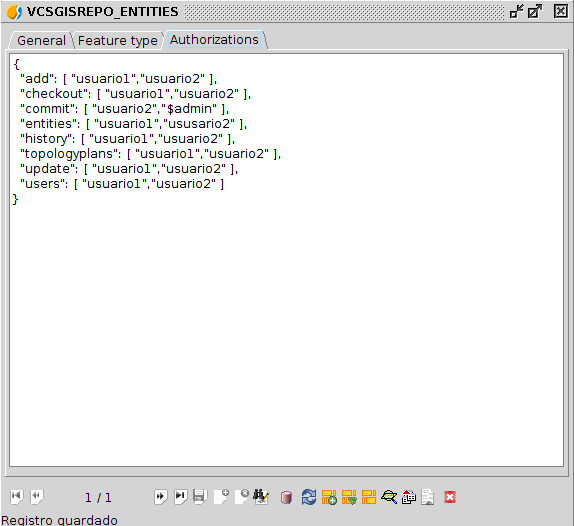Click inside the authorizations JSON text area

(x=286, y=260)
